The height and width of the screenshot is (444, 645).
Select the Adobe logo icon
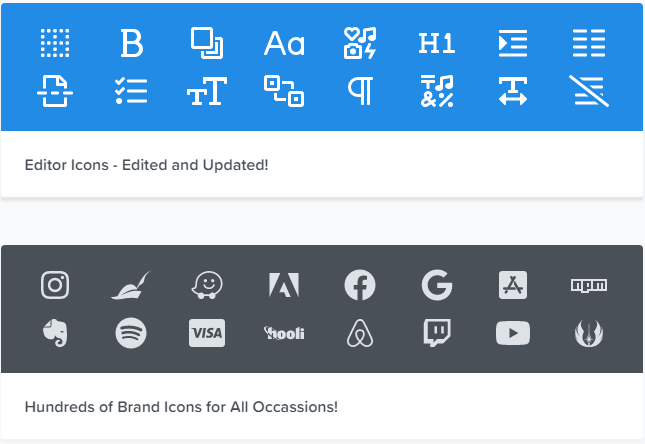point(284,285)
